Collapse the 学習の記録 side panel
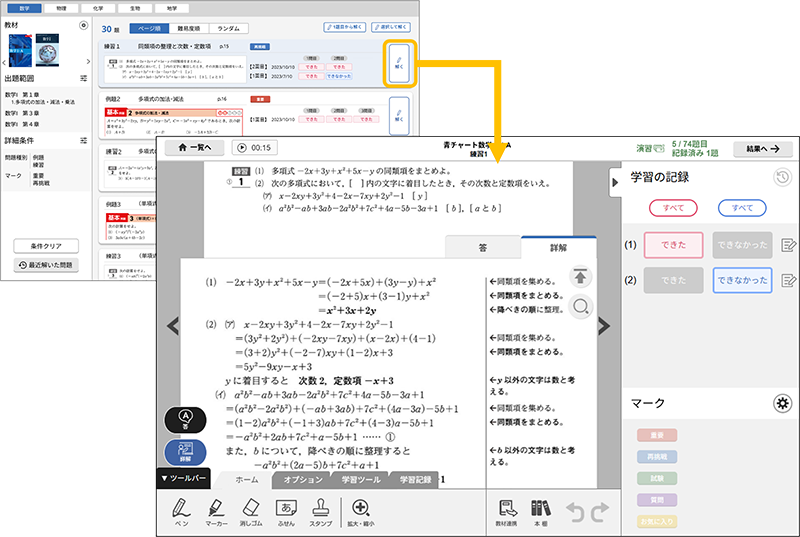 coord(615,178)
